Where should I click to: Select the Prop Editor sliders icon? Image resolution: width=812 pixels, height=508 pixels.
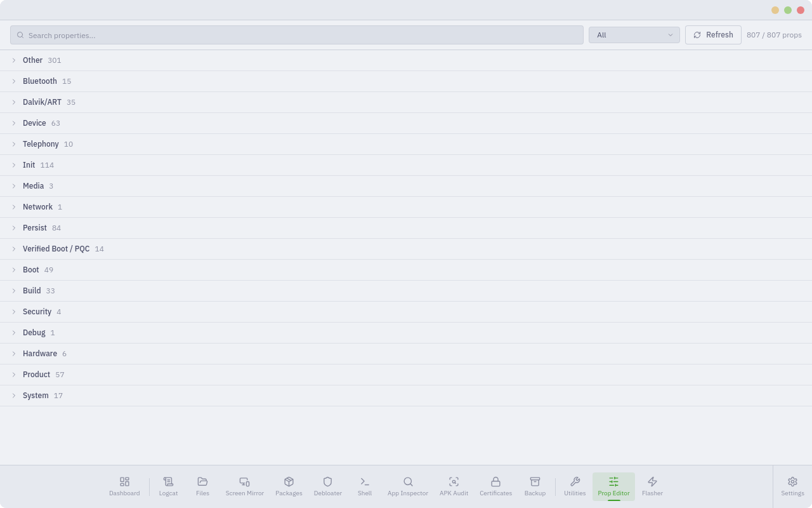coord(613,482)
